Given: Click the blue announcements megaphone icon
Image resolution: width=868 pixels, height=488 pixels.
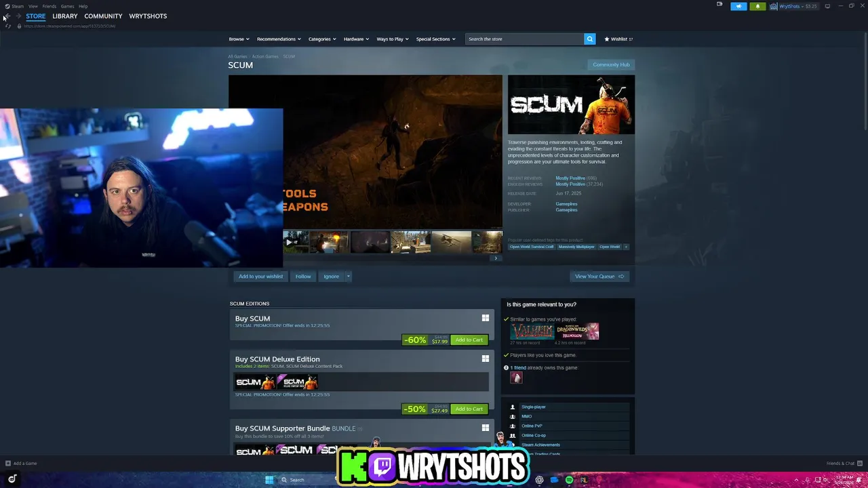Looking at the screenshot, I should coord(738,6).
